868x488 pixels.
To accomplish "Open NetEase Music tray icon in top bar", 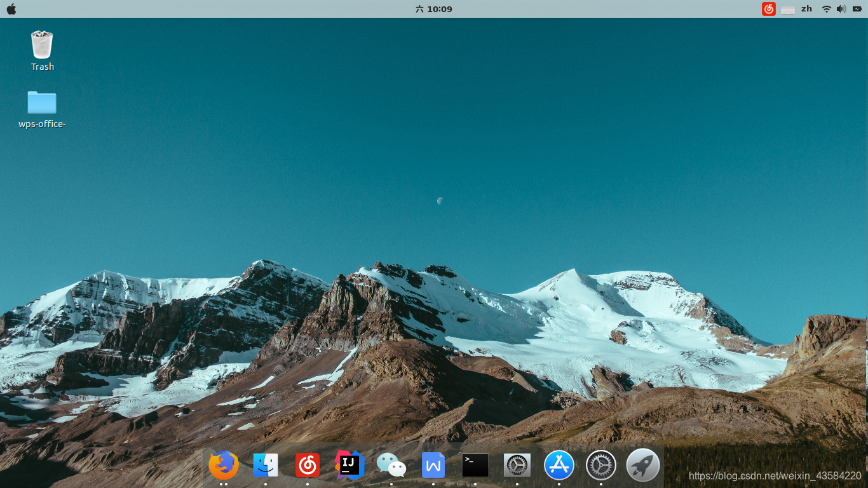I will tap(769, 9).
